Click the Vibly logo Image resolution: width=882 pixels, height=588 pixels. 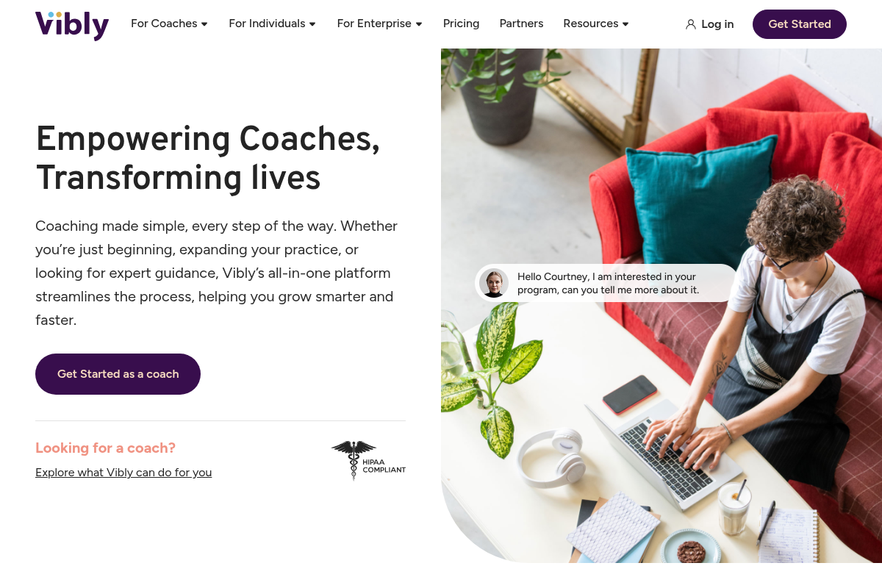point(72,24)
